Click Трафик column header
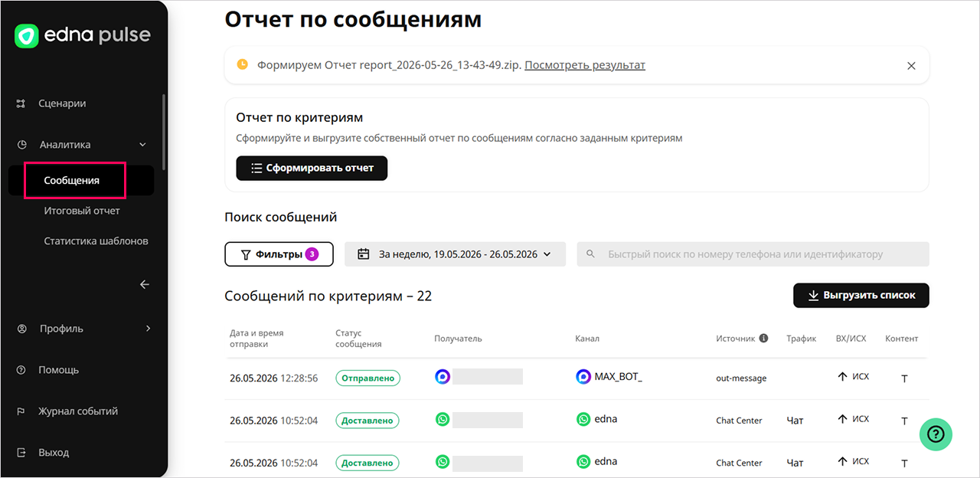The height and width of the screenshot is (478, 980). point(802,339)
